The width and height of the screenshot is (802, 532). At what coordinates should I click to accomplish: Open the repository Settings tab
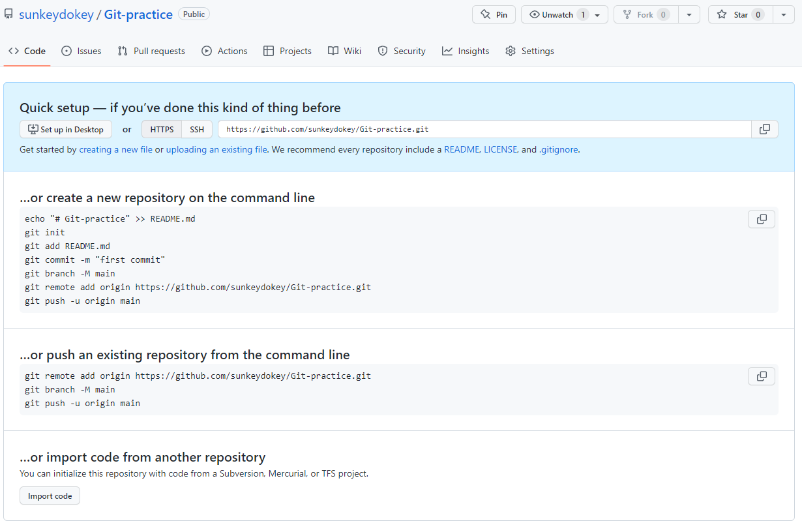[529, 51]
